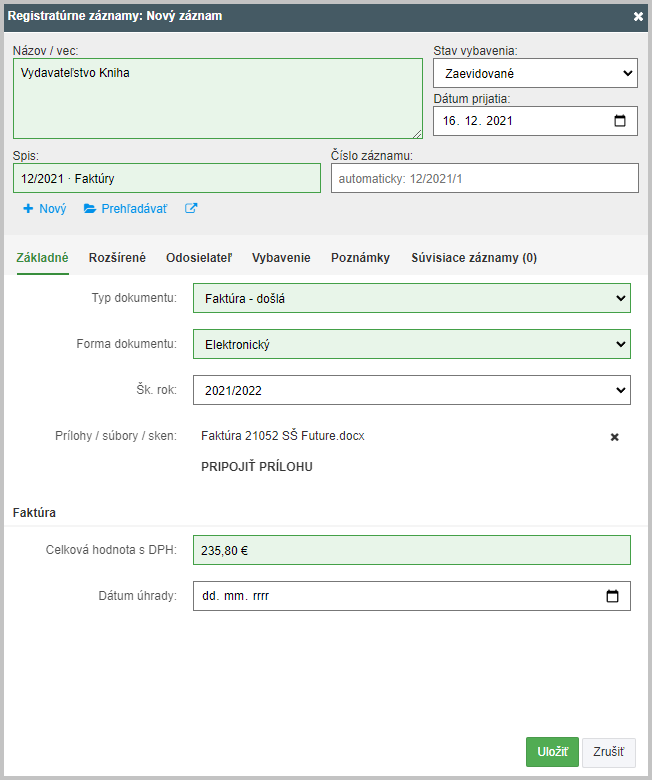
Task: Click the folder icon beside Prehľadávať
Action: 90,208
